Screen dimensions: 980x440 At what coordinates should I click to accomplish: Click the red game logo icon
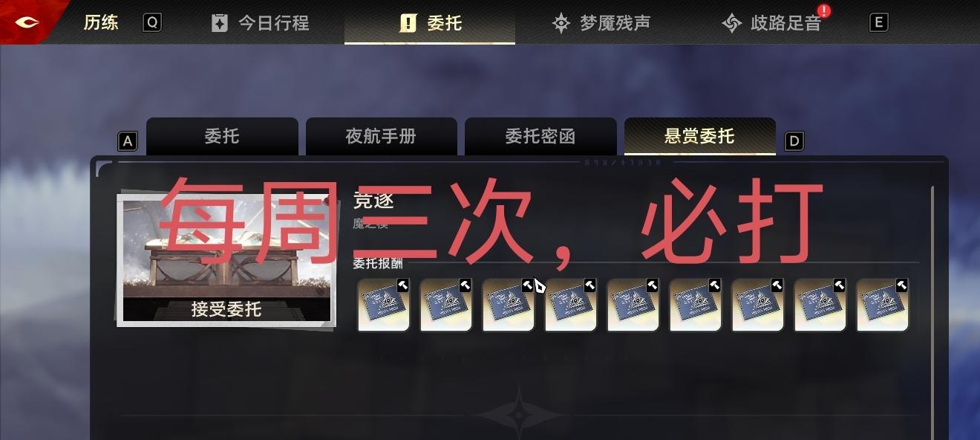pyautogui.click(x=27, y=22)
